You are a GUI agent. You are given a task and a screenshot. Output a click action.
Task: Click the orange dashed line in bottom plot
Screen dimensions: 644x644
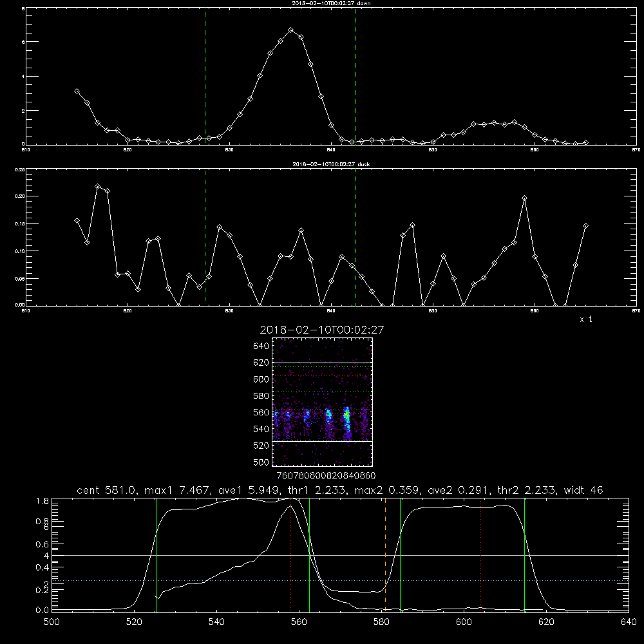pos(385,555)
